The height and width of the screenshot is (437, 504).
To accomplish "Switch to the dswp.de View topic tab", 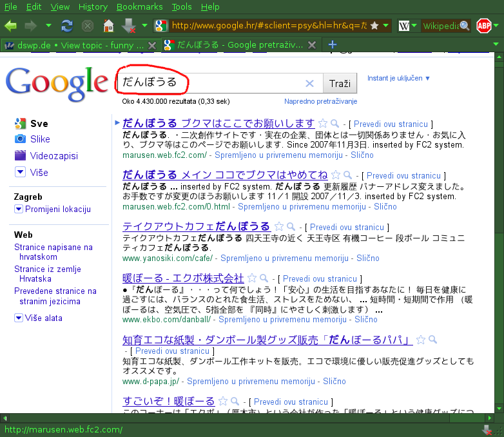I will [x=81, y=45].
